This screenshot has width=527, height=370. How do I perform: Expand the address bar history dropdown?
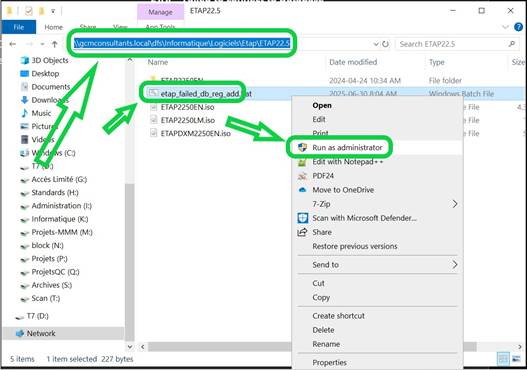pyautogui.click(x=375, y=44)
